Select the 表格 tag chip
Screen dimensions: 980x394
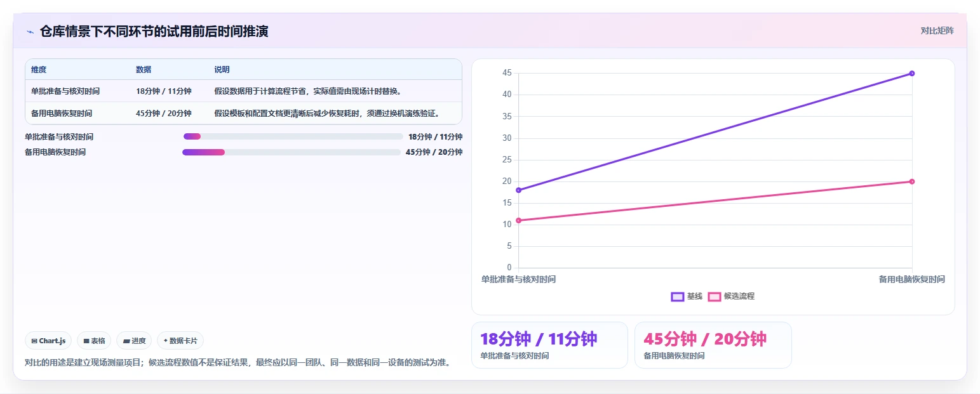(94, 341)
